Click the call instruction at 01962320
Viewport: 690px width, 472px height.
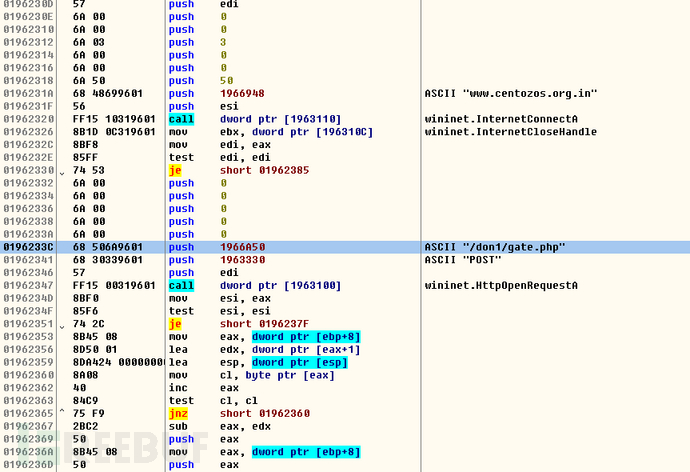click(x=181, y=119)
